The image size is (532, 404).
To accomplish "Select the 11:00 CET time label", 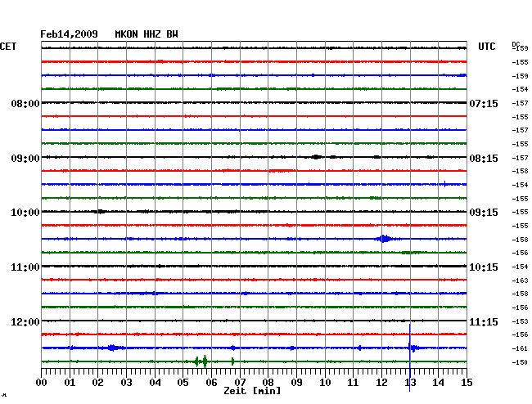I will point(25,267).
